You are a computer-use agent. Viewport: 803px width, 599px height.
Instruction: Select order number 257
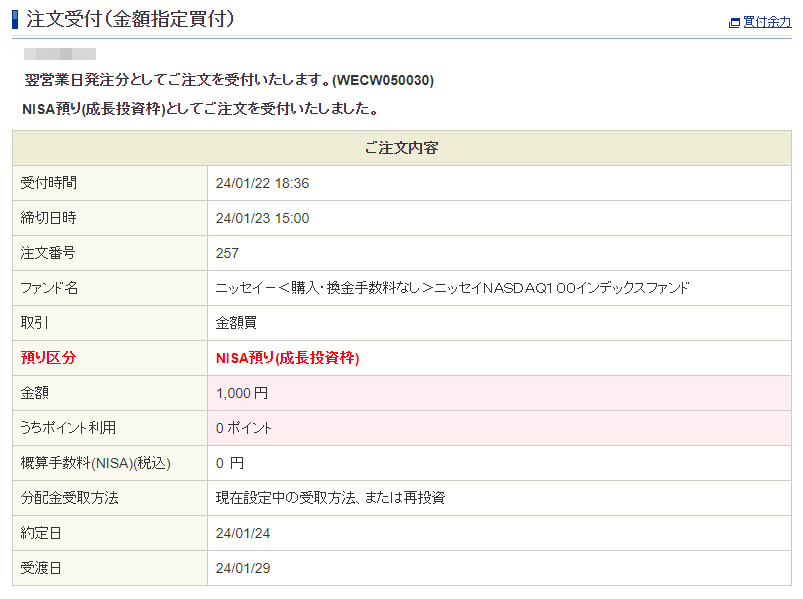pyautogui.click(x=228, y=253)
